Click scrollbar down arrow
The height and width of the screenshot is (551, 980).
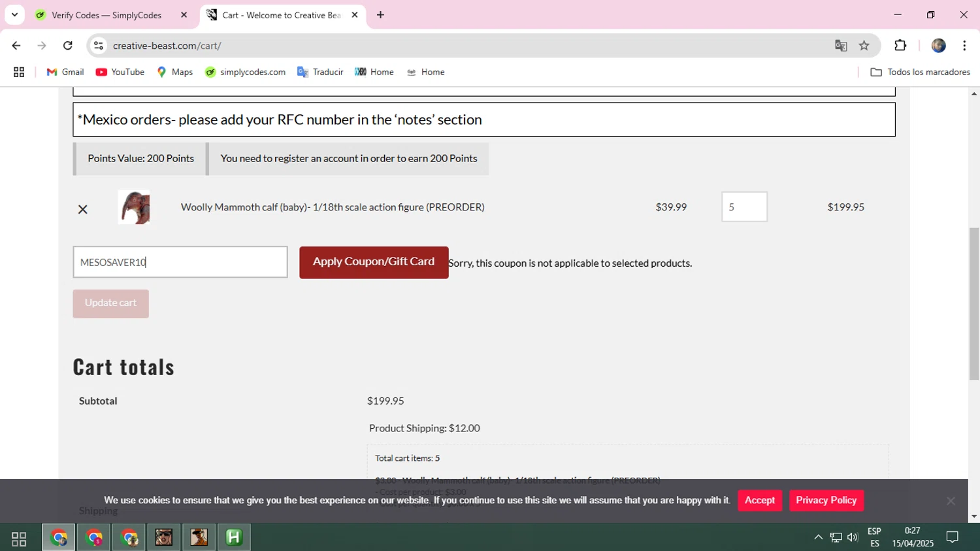(x=974, y=516)
